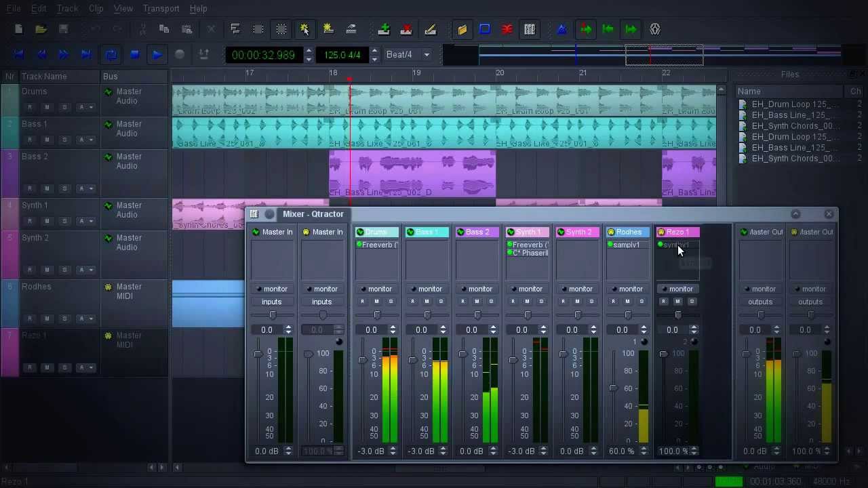868x488 pixels.
Task: Open the Transport menu
Action: 161,8
